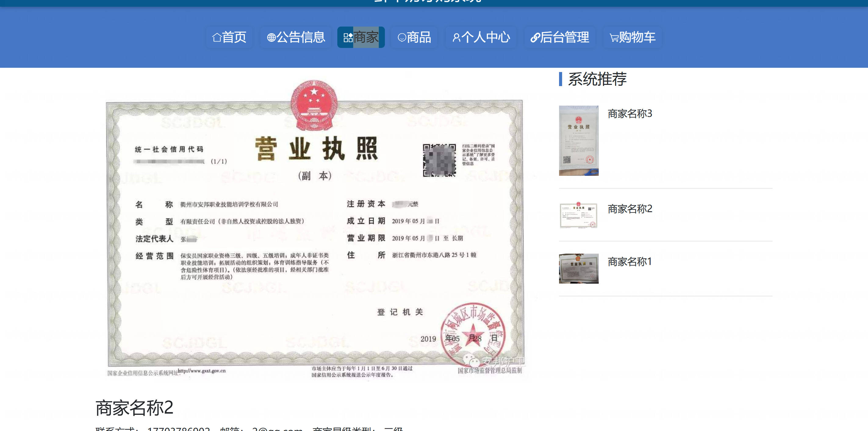
Task: Click the globe icon beside 公告信息
Action: (x=271, y=38)
